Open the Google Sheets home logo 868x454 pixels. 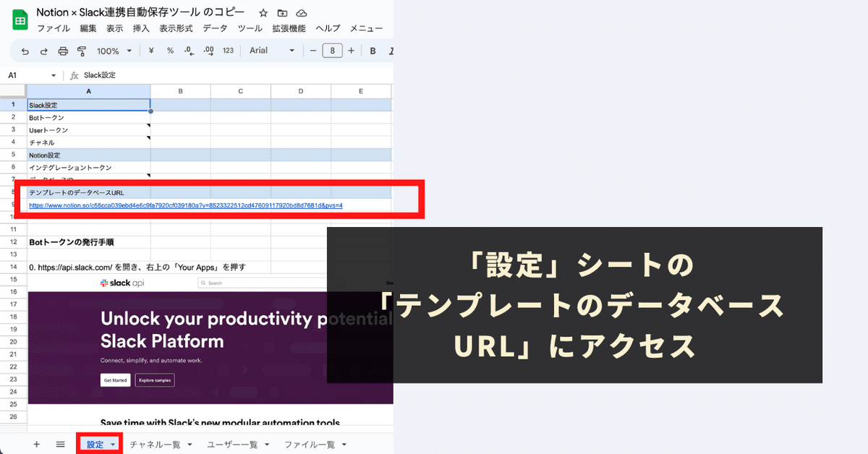click(20, 20)
